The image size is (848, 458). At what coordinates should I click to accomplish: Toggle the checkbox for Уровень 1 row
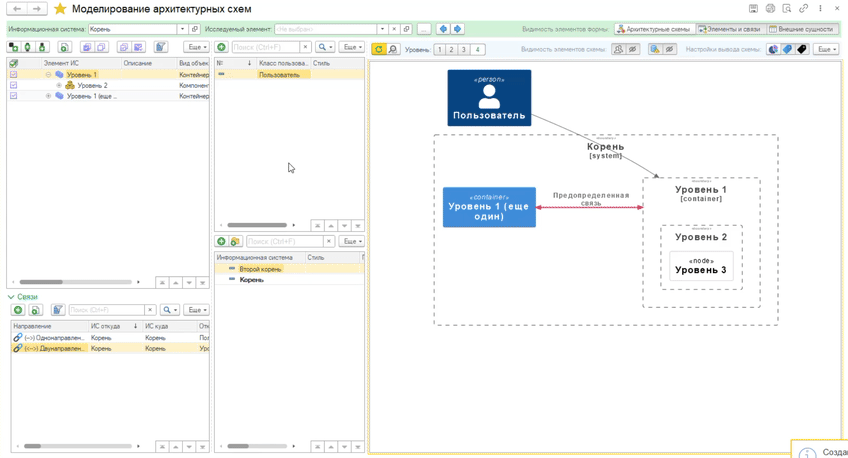14,75
